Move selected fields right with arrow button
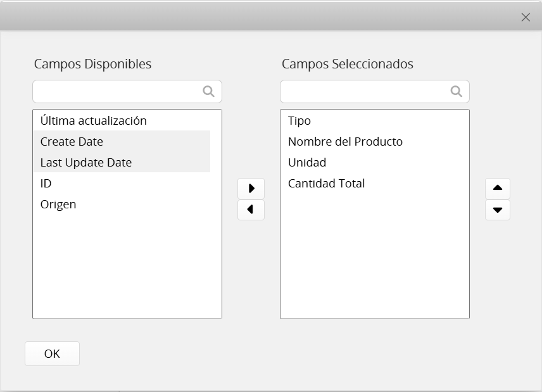 pos(251,188)
